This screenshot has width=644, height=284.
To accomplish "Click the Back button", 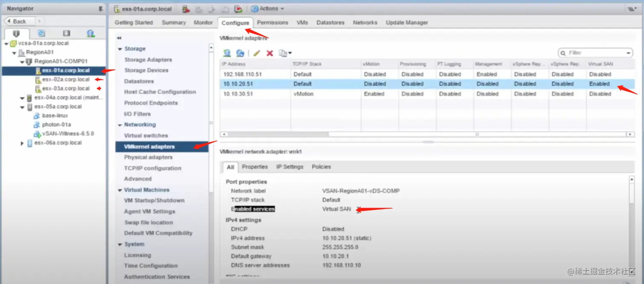I will coord(19,21).
